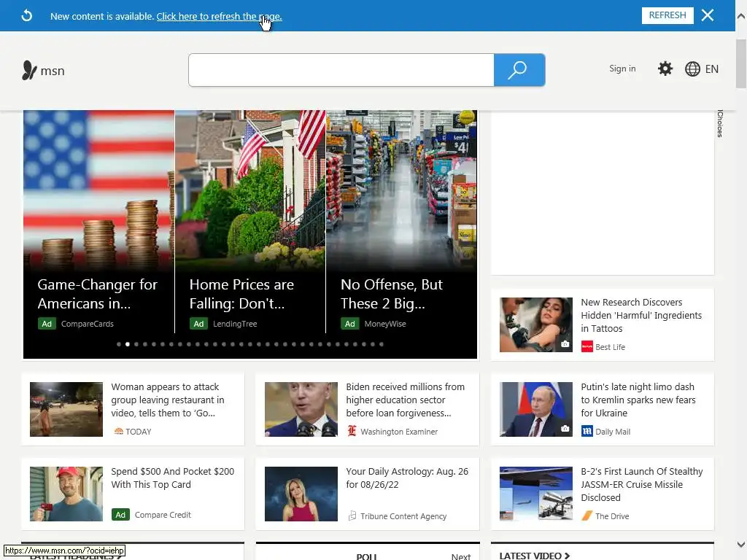The width and height of the screenshot is (747, 560).
Task: Click the scrollbar up arrow
Action: click(x=741, y=16)
